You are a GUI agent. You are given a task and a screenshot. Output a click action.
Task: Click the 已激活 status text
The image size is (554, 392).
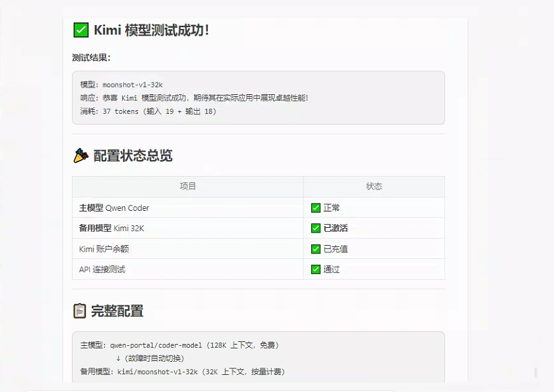(x=336, y=229)
